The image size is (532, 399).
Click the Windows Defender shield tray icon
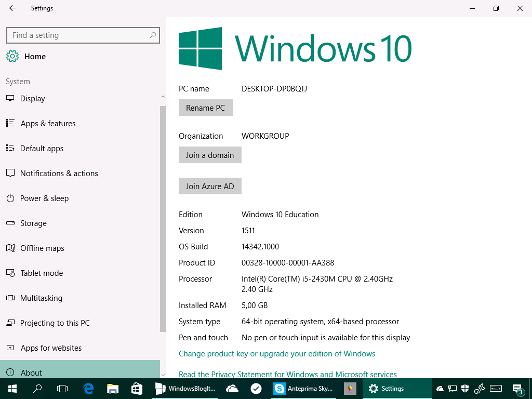pos(465,389)
